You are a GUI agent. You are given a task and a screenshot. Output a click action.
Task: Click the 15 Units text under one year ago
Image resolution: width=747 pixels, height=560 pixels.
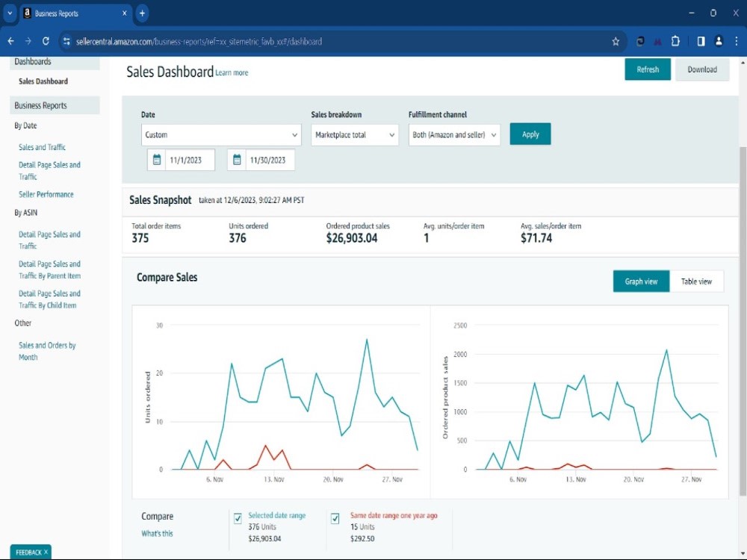coord(362,526)
